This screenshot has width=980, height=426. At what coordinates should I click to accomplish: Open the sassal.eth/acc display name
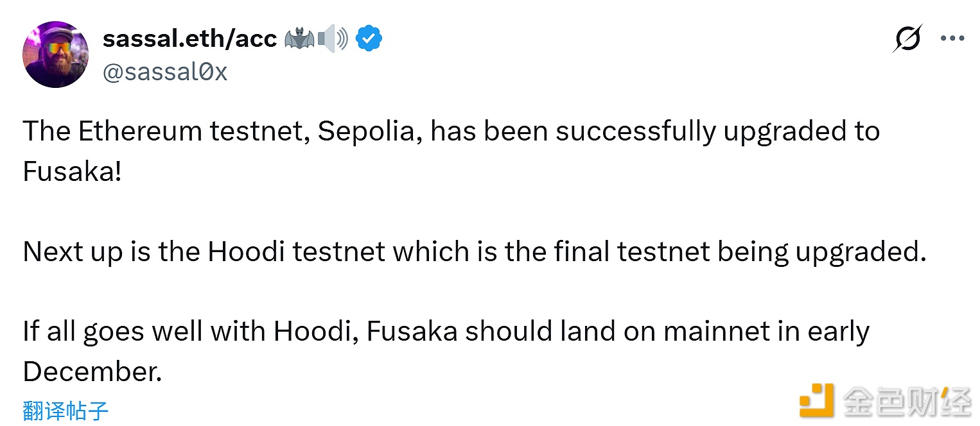pyautogui.click(x=189, y=39)
